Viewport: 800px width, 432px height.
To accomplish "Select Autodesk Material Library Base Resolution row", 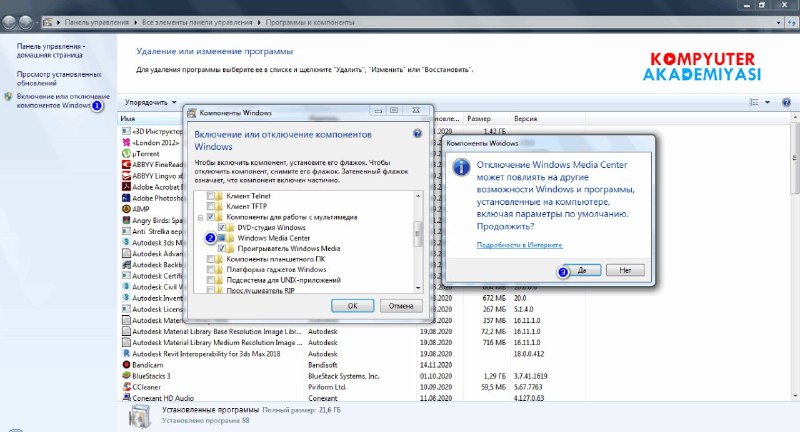I will (x=351, y=332).
